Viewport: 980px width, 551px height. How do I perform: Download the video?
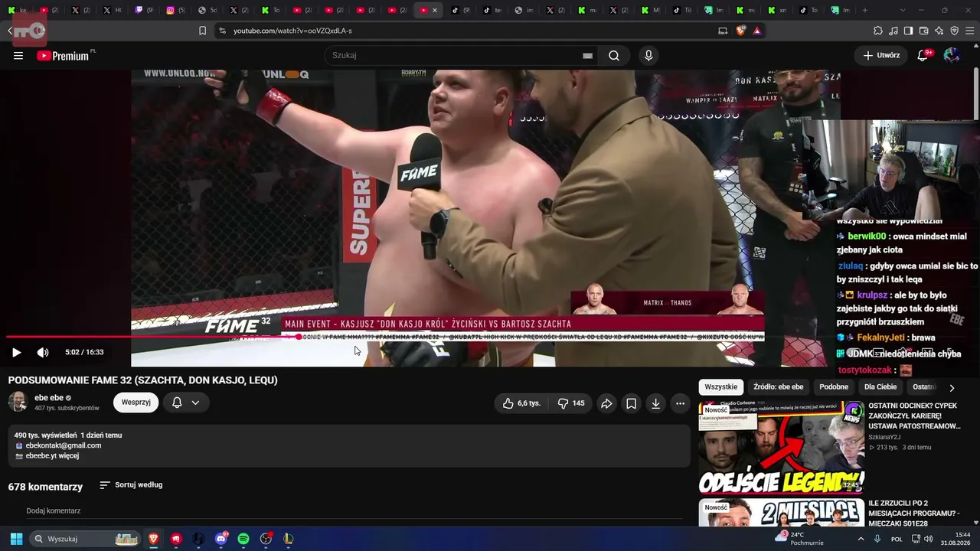point(655,403)
